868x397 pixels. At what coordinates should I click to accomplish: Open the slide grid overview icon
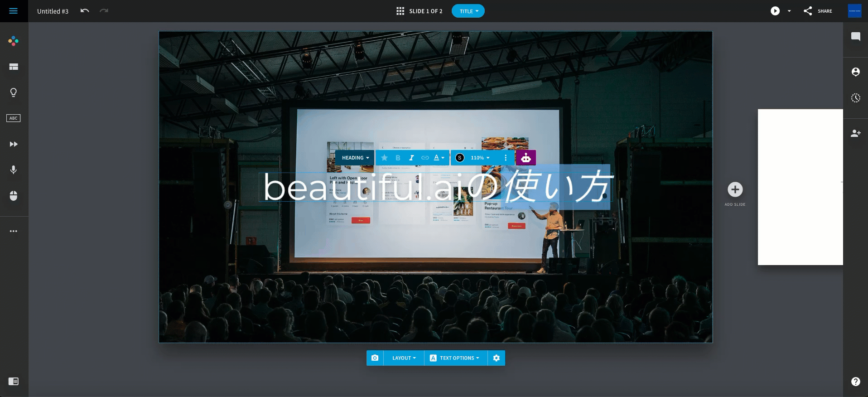(400, 11)
